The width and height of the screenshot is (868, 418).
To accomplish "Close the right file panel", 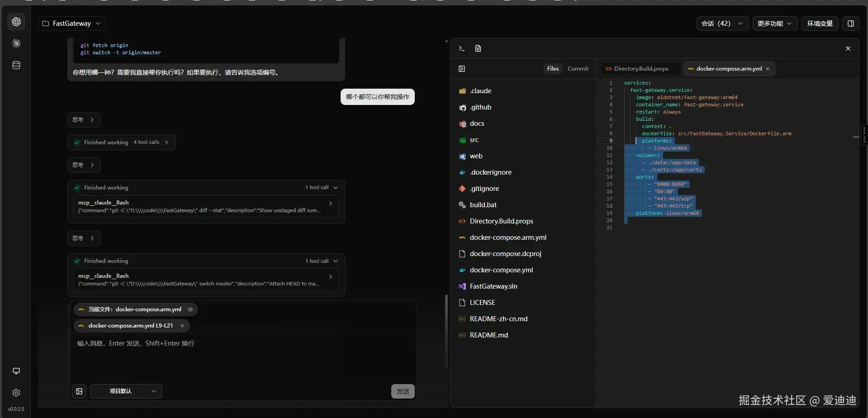I will [x=848, y=48].
